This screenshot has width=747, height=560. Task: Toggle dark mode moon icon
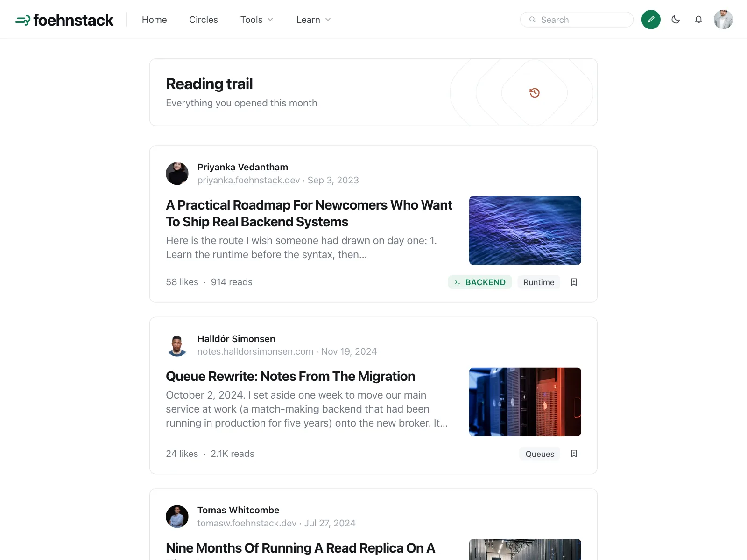[676, 20]
